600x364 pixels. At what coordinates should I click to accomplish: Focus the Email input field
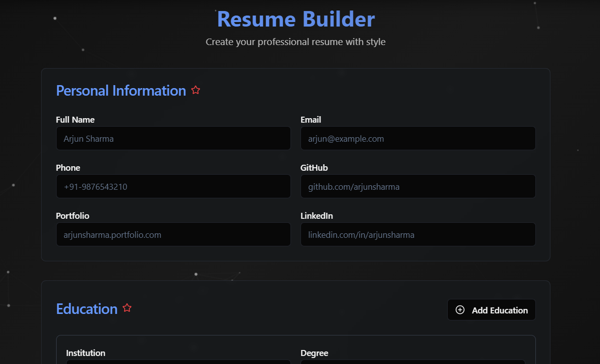418,138
